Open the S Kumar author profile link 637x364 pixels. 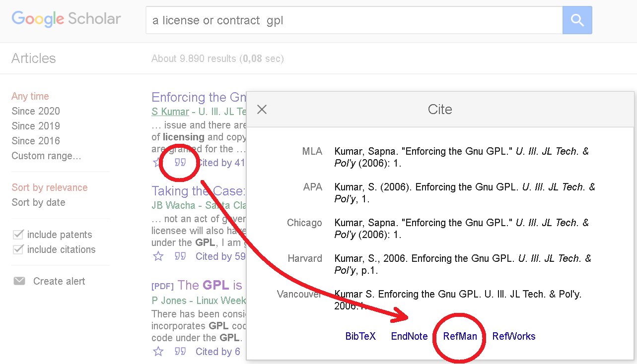point(170,112)
